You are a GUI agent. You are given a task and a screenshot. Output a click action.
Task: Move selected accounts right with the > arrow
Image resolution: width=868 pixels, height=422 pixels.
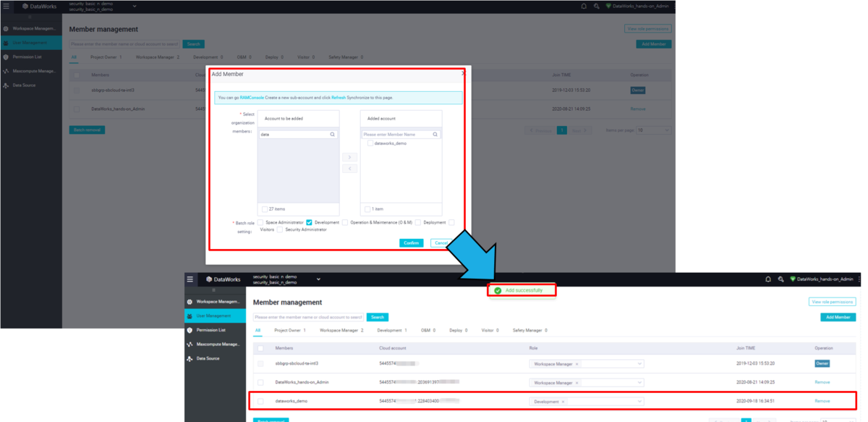[349, 157]
